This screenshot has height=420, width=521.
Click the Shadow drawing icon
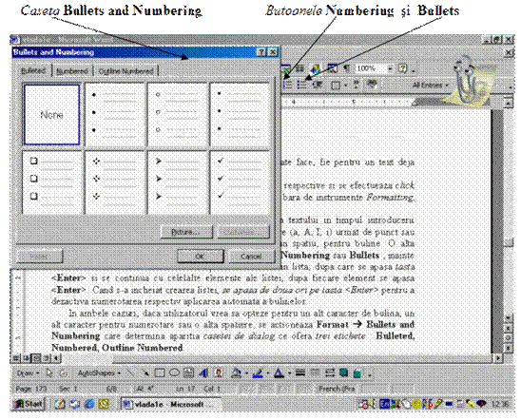click(343, 372)
